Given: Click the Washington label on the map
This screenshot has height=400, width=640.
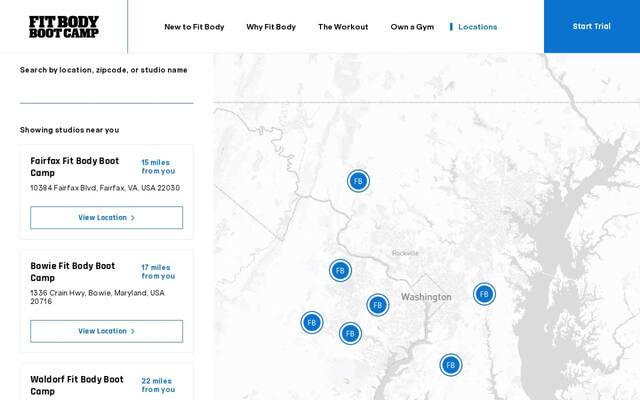Looking at the screenshot, I should click(426, 297).
